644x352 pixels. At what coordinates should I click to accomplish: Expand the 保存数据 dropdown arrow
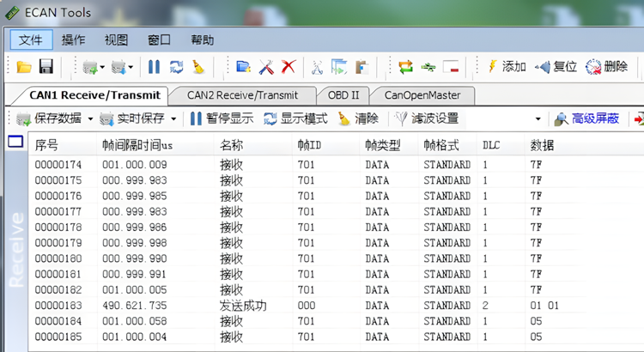click(89, 118)
